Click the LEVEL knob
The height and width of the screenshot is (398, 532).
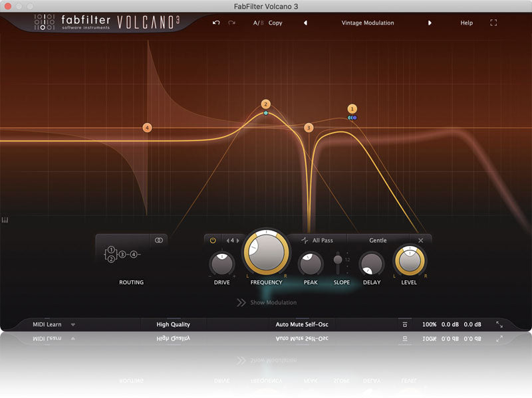point(410,260)
